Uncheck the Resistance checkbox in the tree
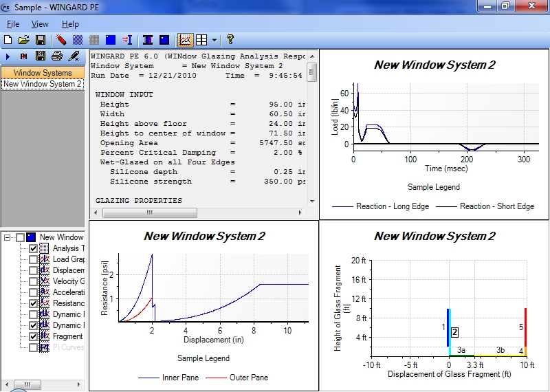The width and height of the screenshot is (550, 392). pyautogui.click(x=33, y=303)
